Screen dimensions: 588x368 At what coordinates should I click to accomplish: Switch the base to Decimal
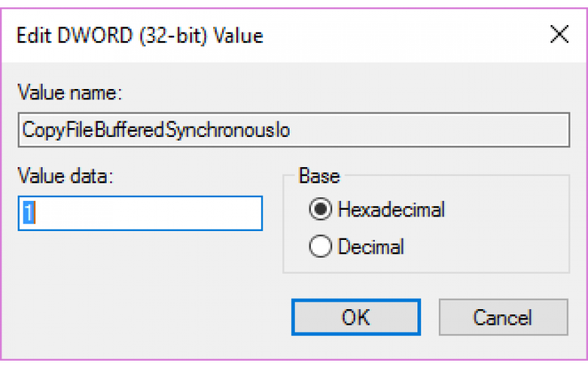(320, 247)
